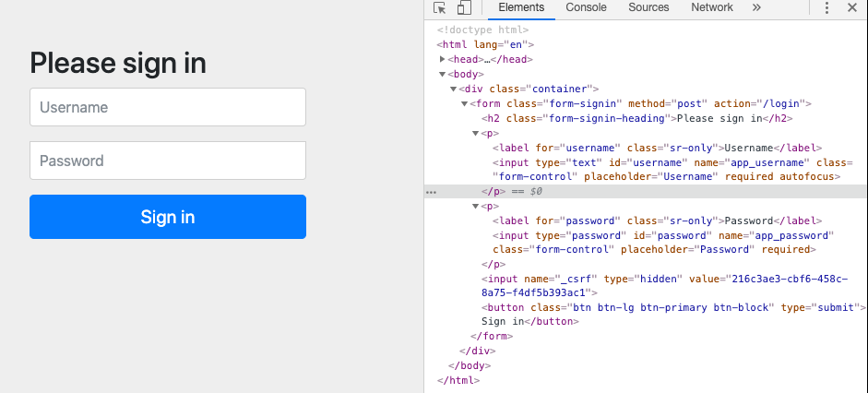This screenshot has width=868, height=393.
Task: Toggle the device toolbar icon
Action: (x=464, y=7)
